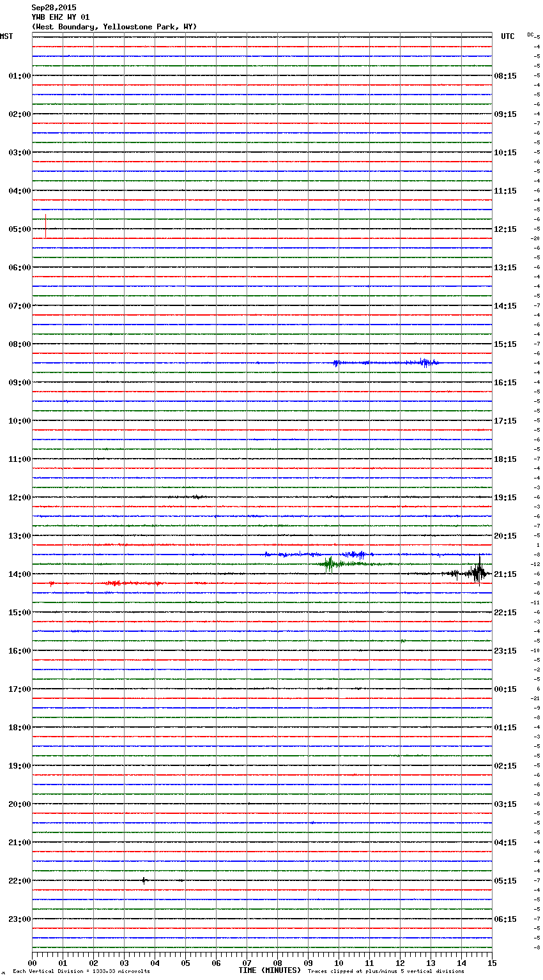
Task: Select the 08:00 MST row label
Action: (x=19, y=344)
